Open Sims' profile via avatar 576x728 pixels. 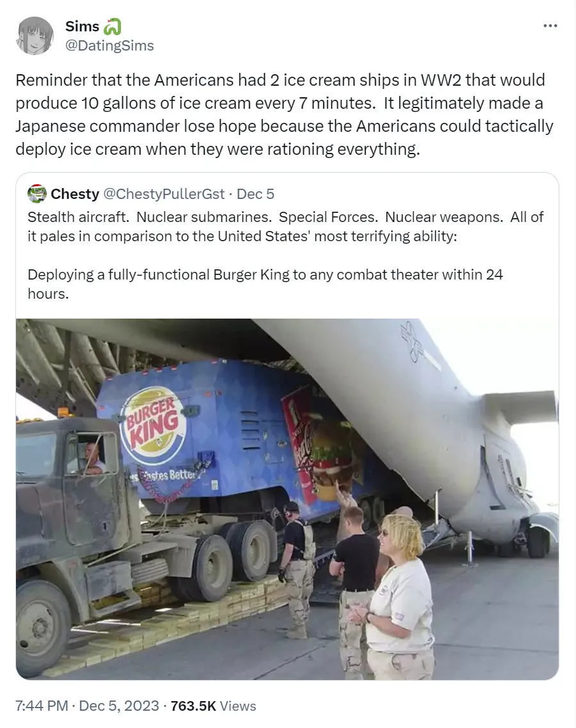(37, 36)
